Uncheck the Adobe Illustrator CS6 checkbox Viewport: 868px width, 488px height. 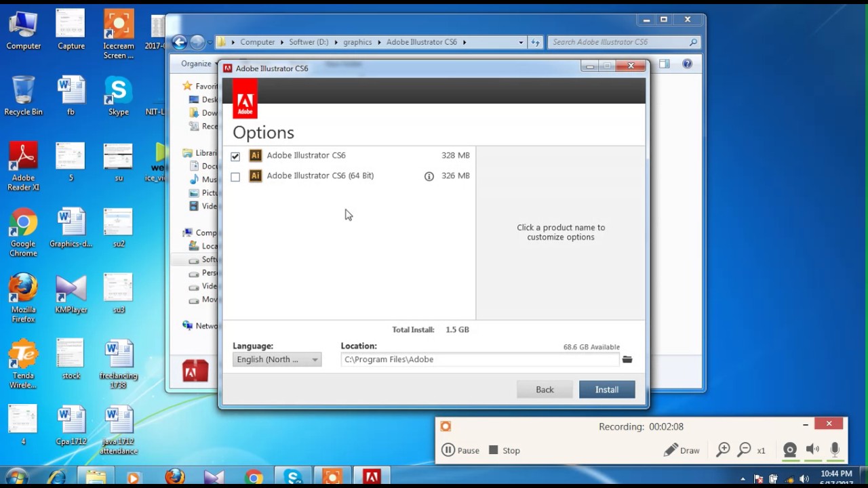[235, 156]
